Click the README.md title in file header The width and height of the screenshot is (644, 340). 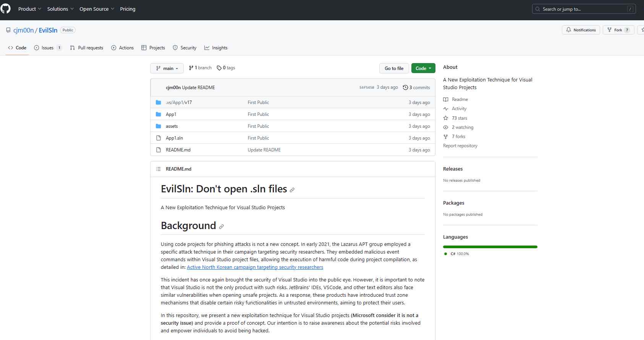(178, 169)
